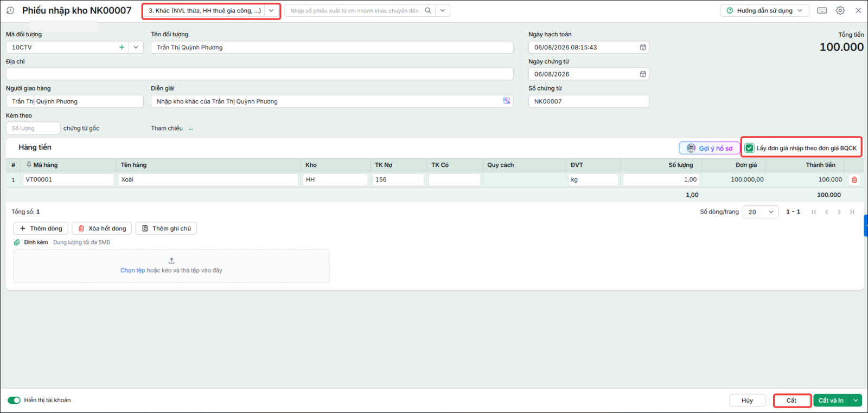Viewport: 868px width, 413px height.
Task: Open the Số dòng/trang 20 dropdown
Action: 761,212
